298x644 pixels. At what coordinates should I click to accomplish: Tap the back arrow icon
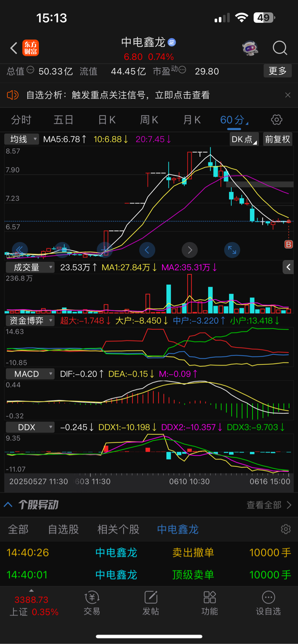[14, 48]
